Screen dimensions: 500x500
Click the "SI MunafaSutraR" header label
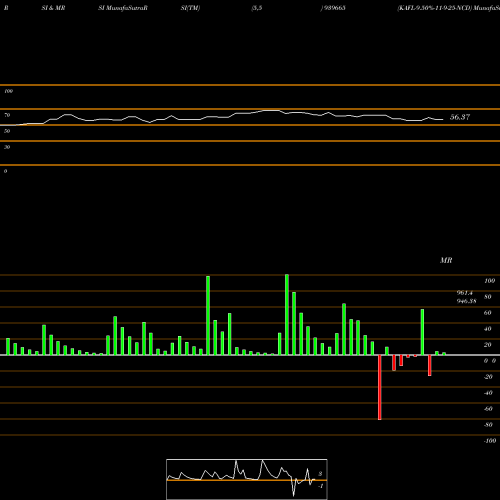pyautogui.click(x=123, y=8)
